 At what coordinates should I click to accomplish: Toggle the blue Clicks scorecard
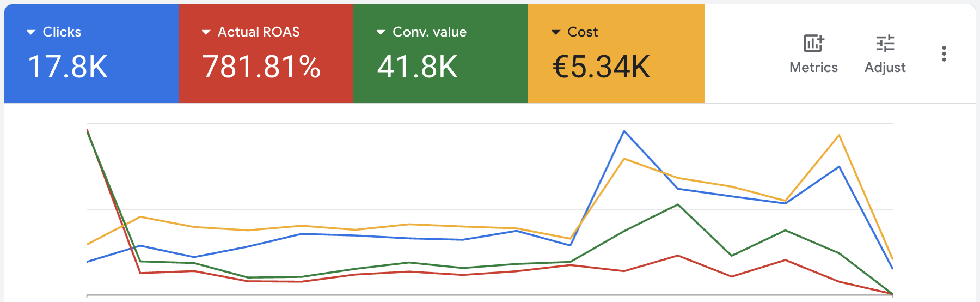tap(91, 53)
